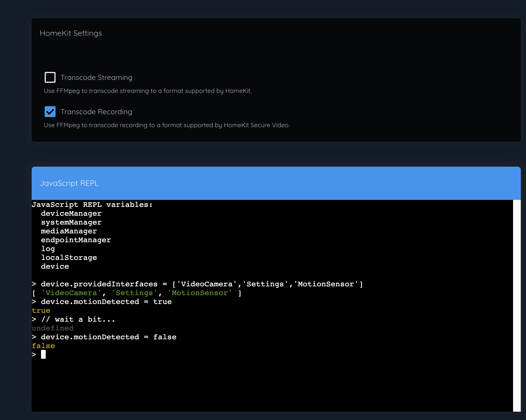
Task: Click the undefined output line
Action: pyautogui.click(x=52, y=328)
